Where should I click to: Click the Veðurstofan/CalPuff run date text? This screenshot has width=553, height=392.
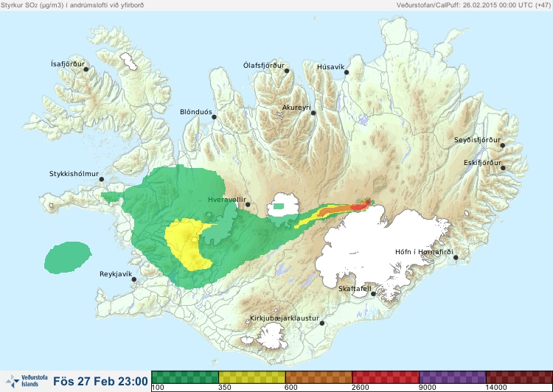coord(473,5)
